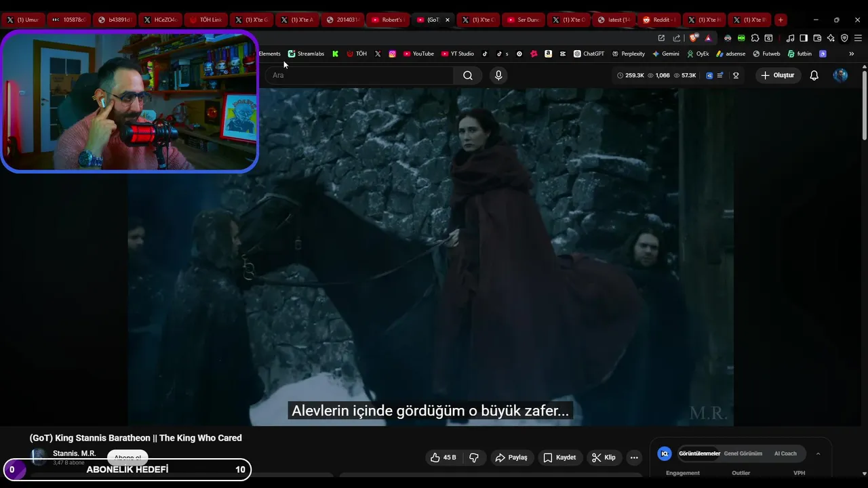The height and width of the screenshot is (488, 868).
Task: Activate voice search microphone icon
Action: (x=498, y=75)
